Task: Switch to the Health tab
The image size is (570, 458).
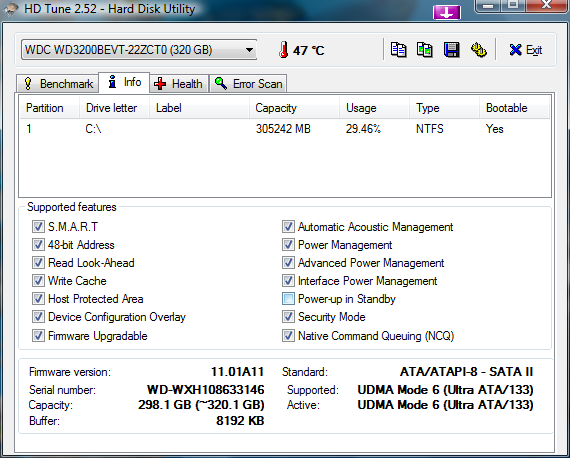Action: [x=179, y=84]
